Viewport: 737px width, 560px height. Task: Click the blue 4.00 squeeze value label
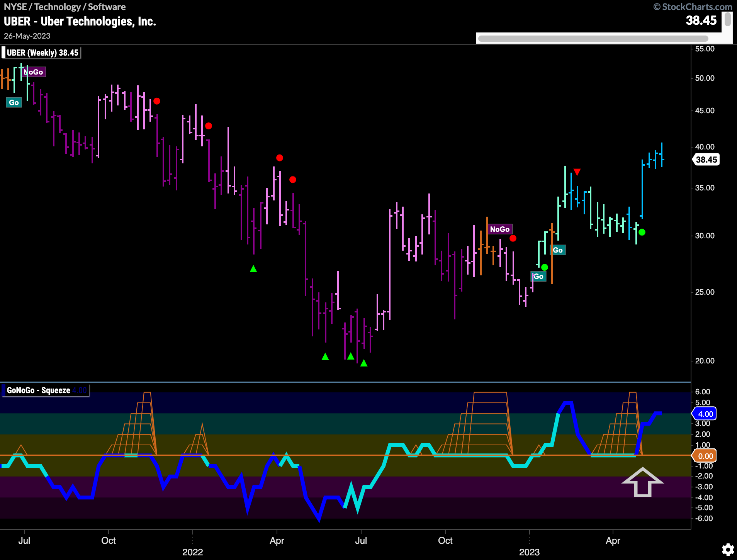click(x=705, y=414)
